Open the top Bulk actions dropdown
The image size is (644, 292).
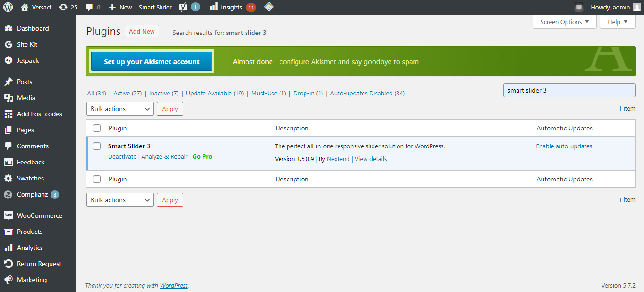(x=120, y=109)
